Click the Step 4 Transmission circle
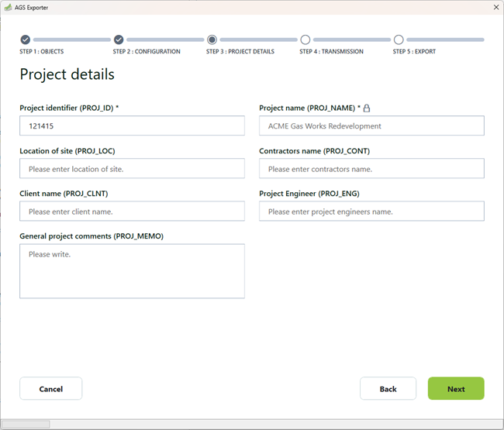The image size is (504, 430). point(306,40)
